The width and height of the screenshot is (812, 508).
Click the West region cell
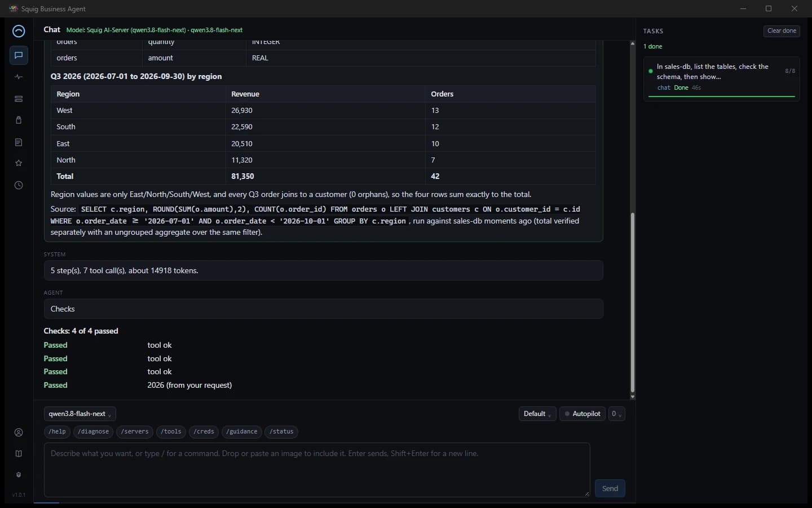pos(138,111)
